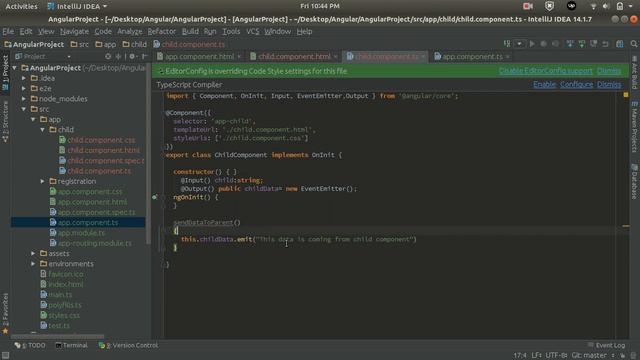Close the app.component.html tab
This screenshot has width=640, height=360.
239,57
